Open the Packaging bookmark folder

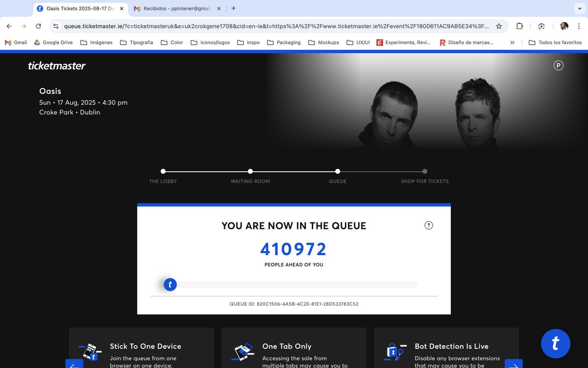284,42
